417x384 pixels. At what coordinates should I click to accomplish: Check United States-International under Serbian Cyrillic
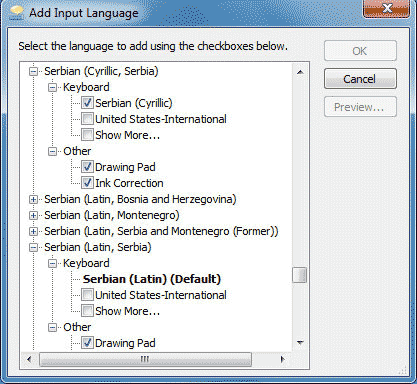coord(87,119)
